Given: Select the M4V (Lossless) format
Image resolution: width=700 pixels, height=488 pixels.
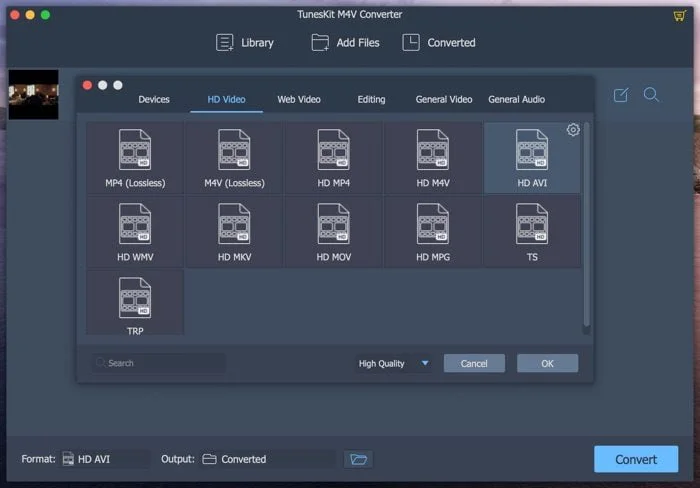Looking at the screenshot, I should (234, 158).
